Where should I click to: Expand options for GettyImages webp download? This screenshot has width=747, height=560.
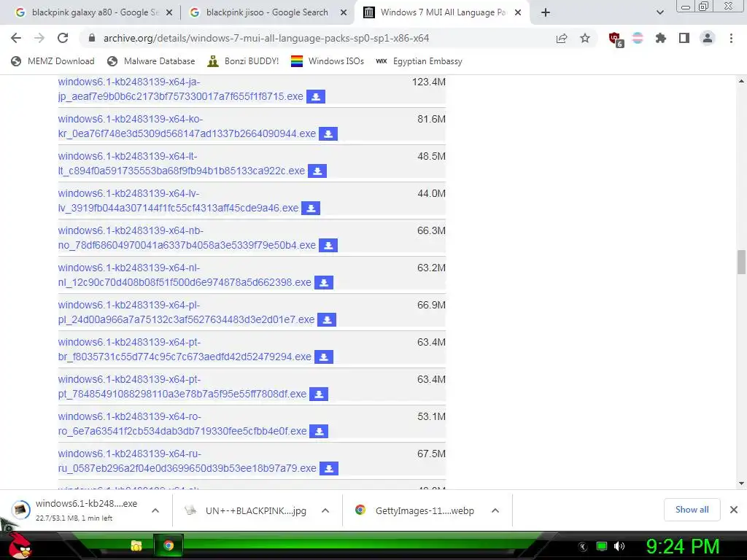tap(495, 510)
